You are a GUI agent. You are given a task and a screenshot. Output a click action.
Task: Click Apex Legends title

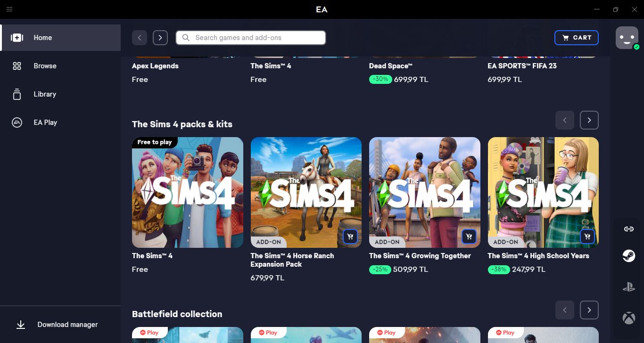[x=155, y=66]
